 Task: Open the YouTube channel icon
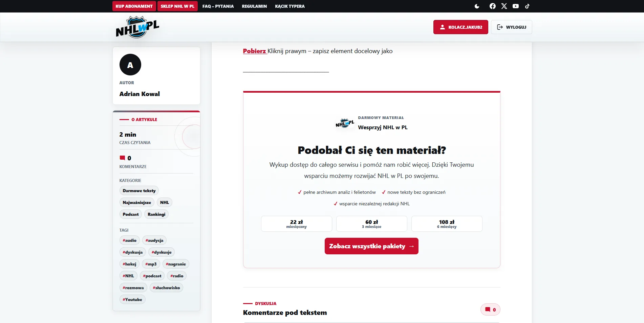click(516, 6)
